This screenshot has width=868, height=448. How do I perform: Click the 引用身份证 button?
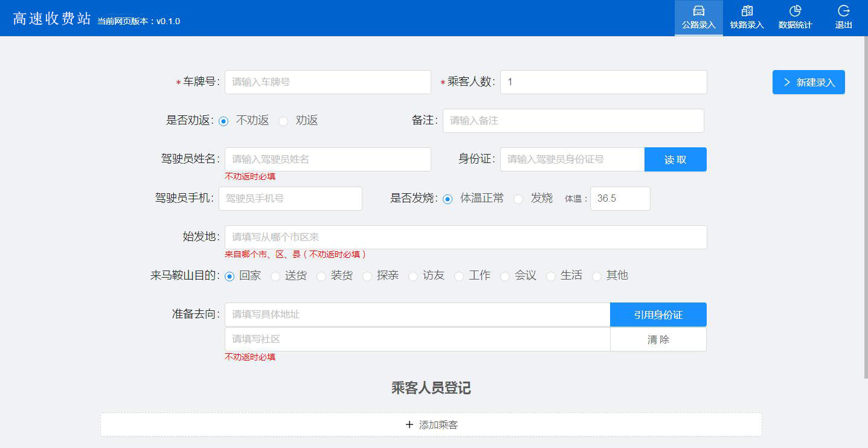[x=658, y=315]
